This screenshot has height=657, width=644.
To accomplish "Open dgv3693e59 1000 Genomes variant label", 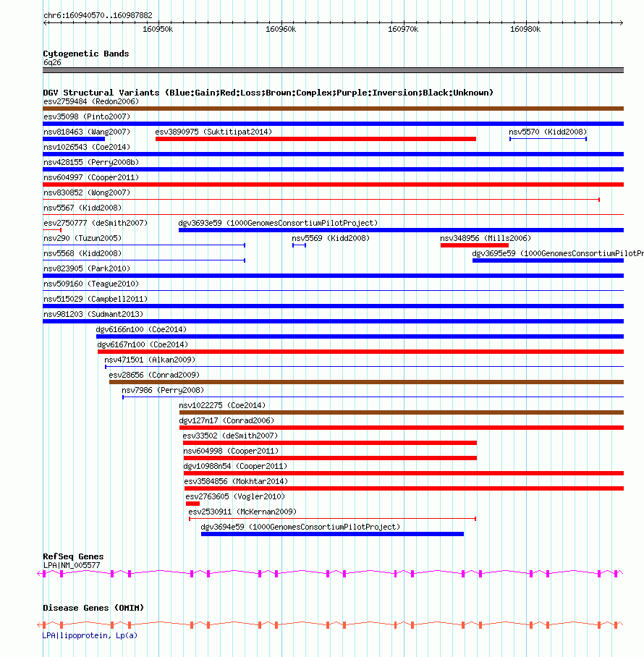I will (x=278, y=223).
